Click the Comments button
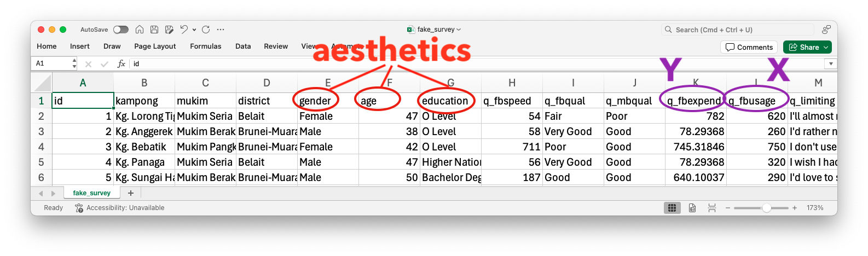Viewport: 868px width, 256px height. click(x=749, y=47)
